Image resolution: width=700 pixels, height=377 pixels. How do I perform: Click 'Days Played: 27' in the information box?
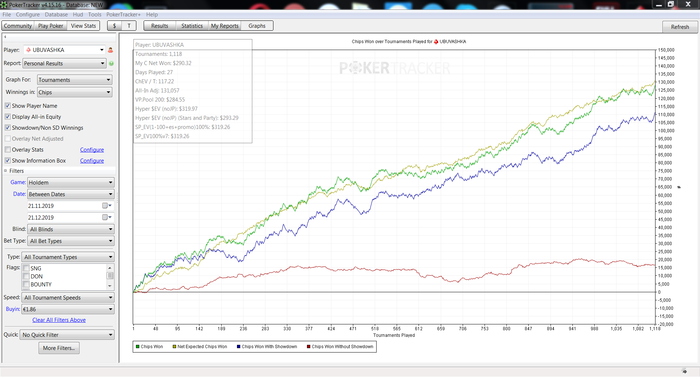pos(154,72)
